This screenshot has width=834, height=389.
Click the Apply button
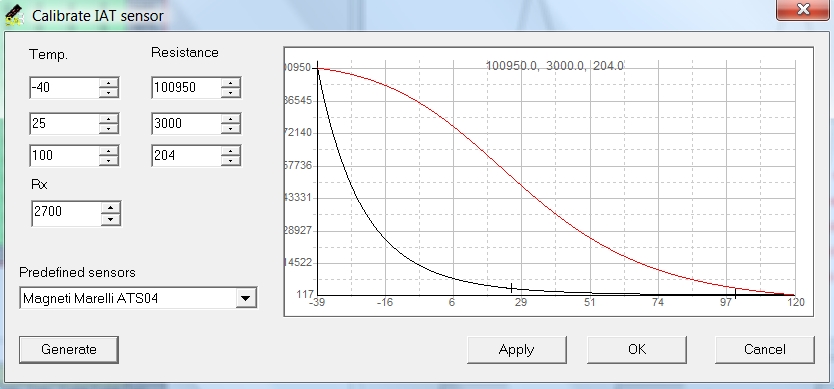pos(516,350)
